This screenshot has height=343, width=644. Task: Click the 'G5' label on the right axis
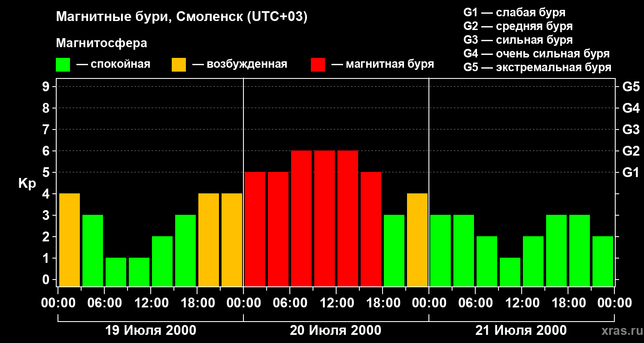coord(631,87)
